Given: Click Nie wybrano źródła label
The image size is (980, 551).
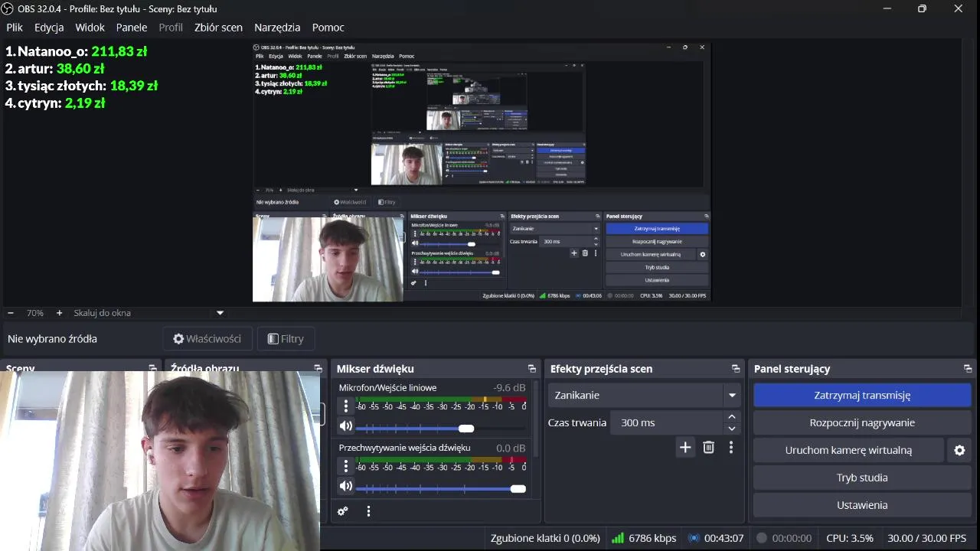Looking at the screenshot, I should 52,339.
